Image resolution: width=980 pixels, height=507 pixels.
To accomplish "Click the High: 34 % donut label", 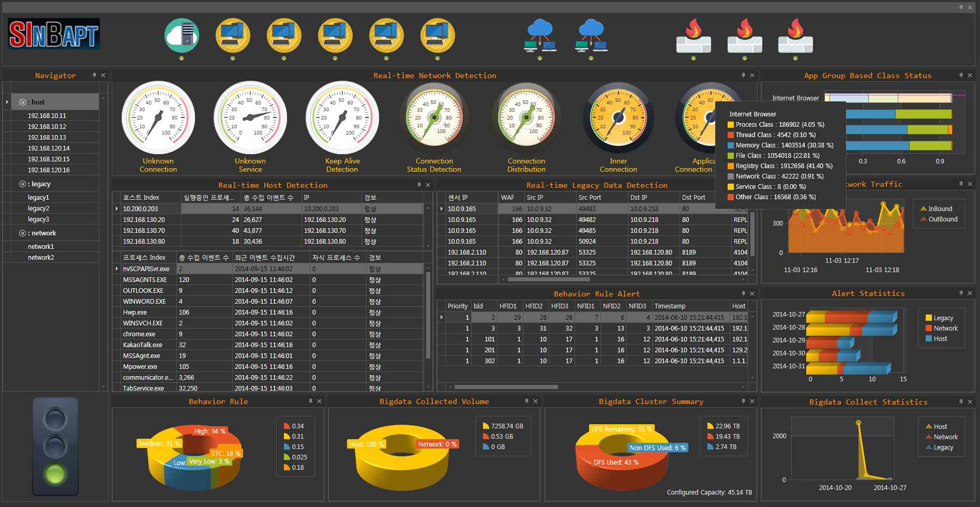I will [x=209, y=431].
